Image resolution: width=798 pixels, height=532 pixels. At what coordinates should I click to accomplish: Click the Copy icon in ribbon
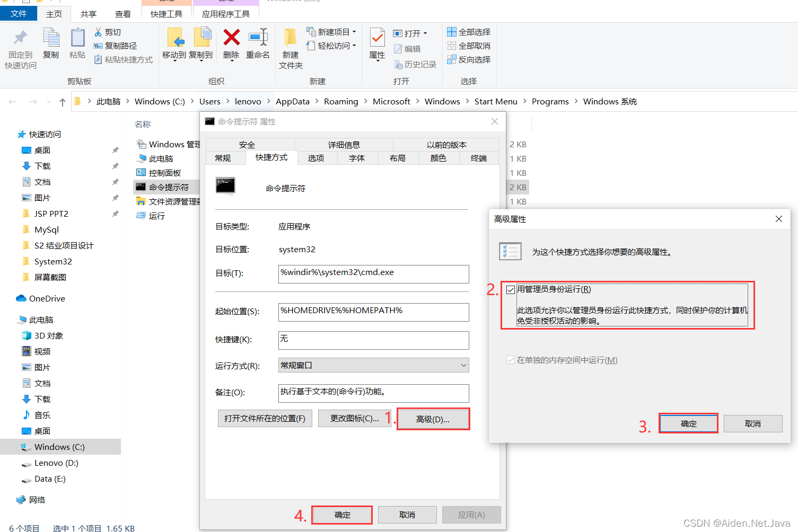[51, 38]
